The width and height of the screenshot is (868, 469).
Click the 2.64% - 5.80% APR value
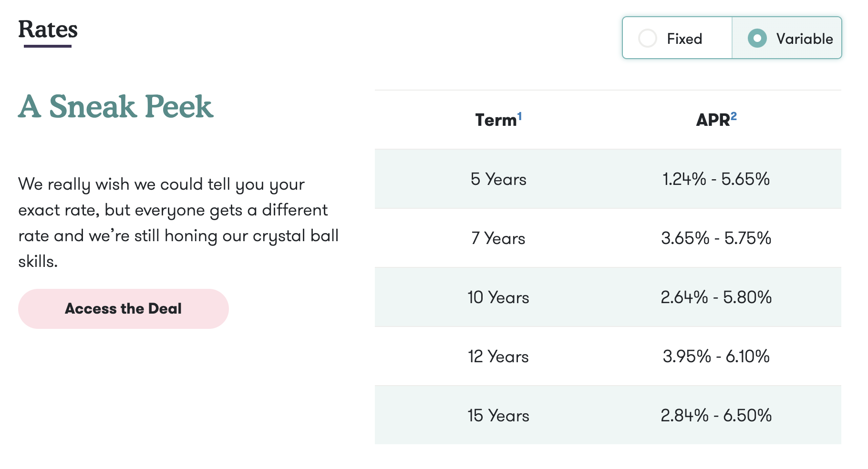click(716, 297)
